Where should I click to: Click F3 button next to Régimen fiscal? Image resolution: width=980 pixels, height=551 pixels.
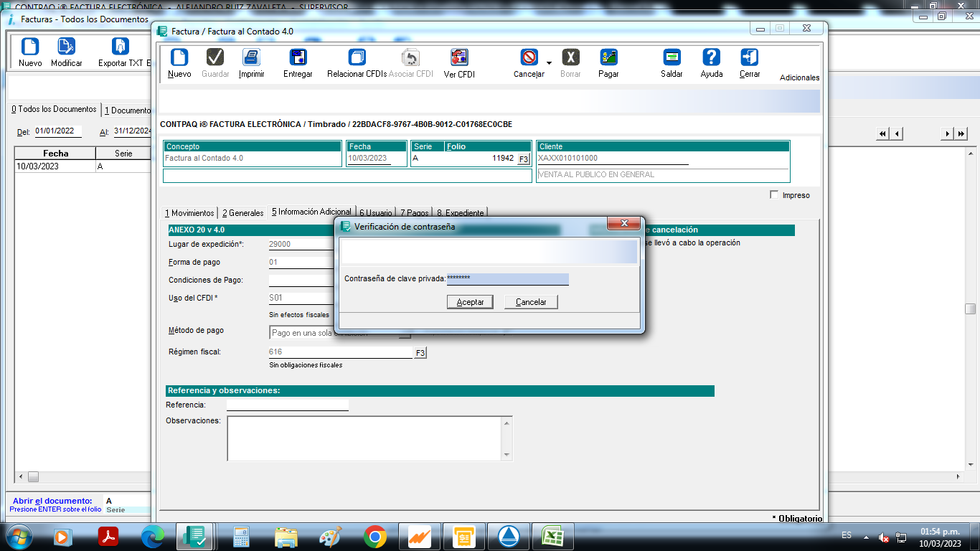pos(420,353)
